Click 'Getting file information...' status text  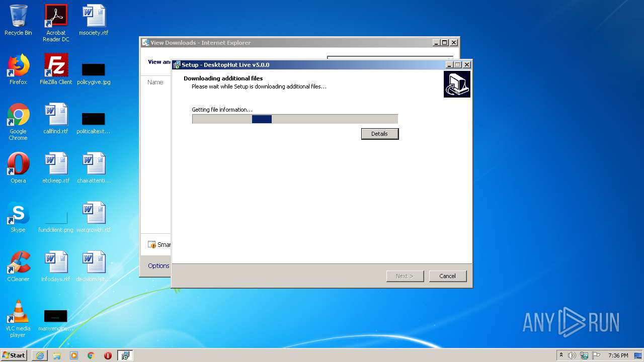[x=222, y=110]
